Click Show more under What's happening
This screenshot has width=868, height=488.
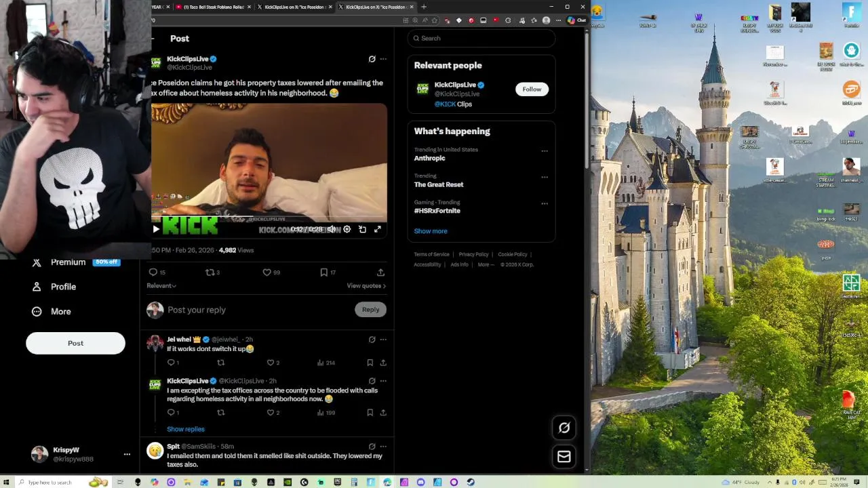point(431,231)
